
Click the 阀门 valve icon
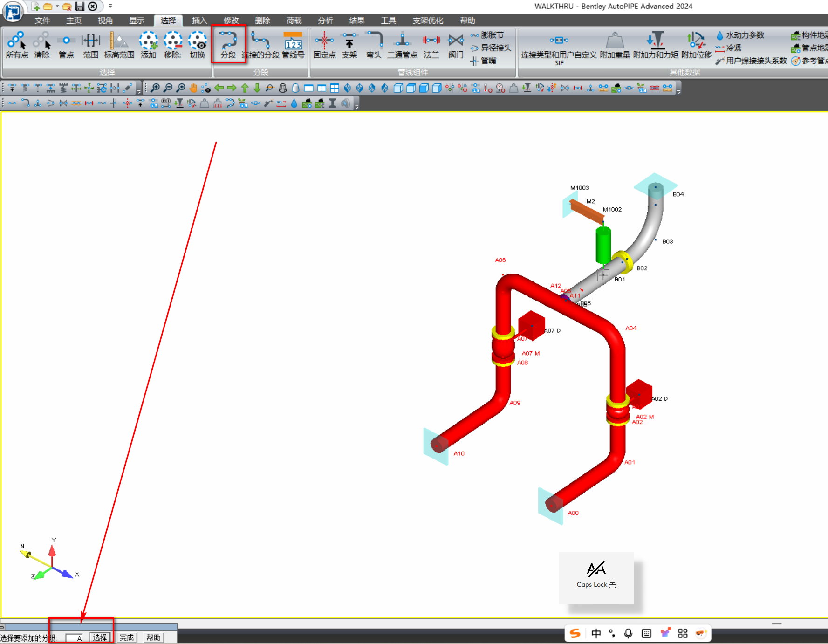coord(455,45)
